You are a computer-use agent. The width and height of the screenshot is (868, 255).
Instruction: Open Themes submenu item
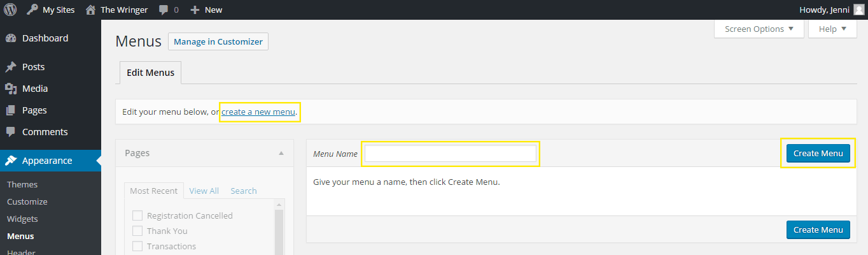[22, 184]
